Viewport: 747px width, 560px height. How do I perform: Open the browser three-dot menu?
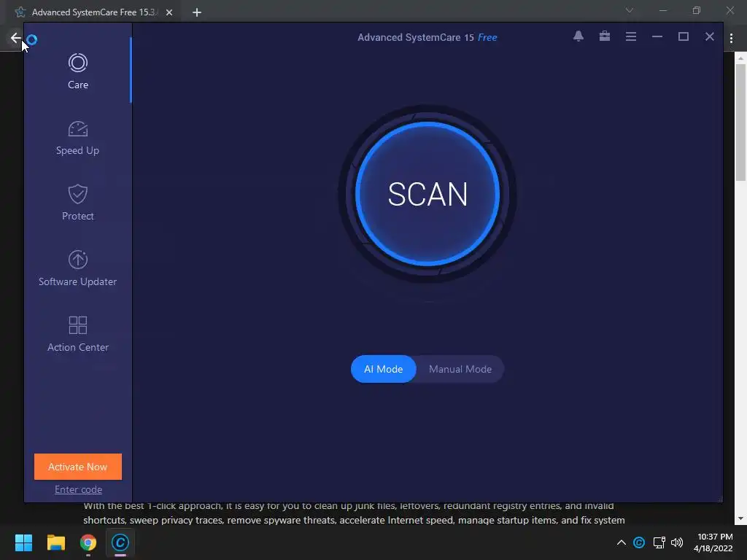click(731, 38)
